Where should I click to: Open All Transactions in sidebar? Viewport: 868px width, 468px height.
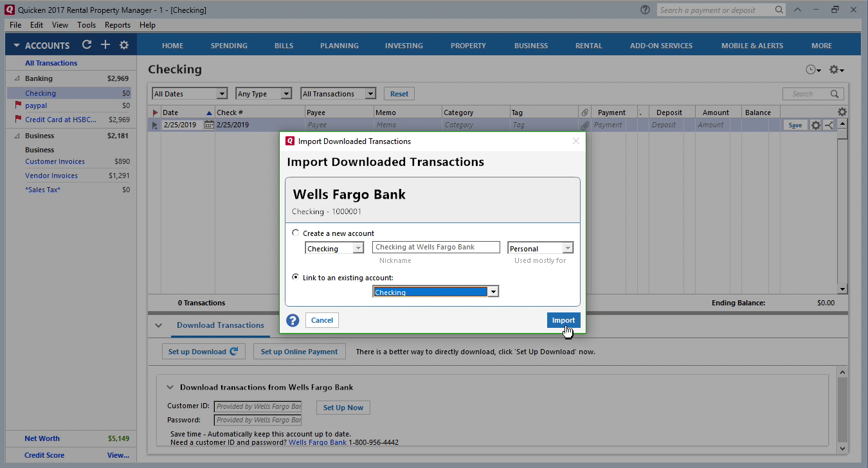pyautogui.click(x=51, y=63)
